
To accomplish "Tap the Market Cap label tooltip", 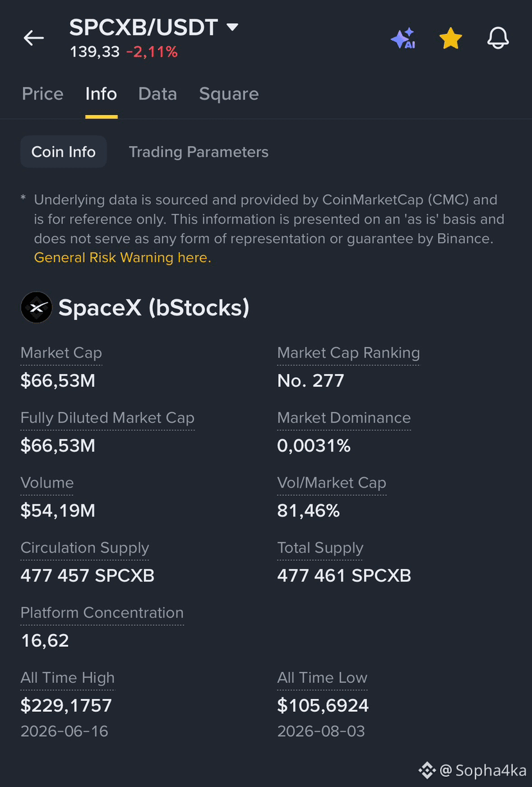I will coord(61,353).
